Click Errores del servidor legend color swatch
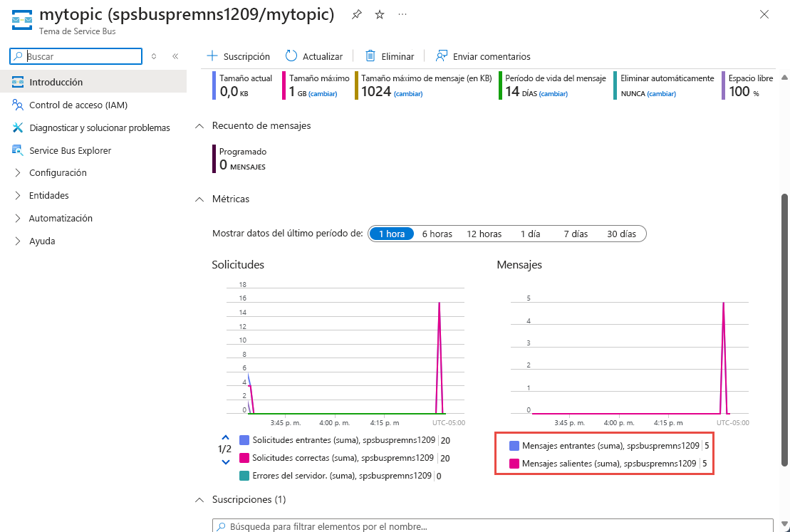 point(244,476)
